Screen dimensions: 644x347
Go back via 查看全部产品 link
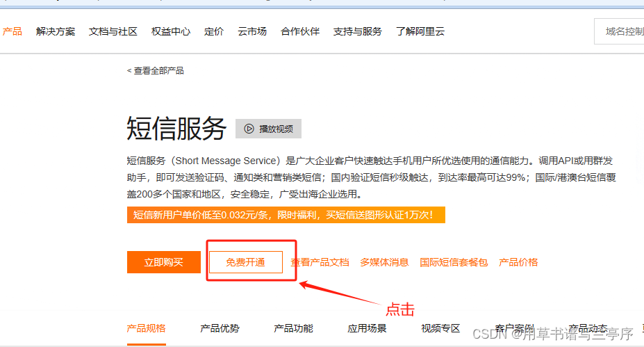coord(155,71)
